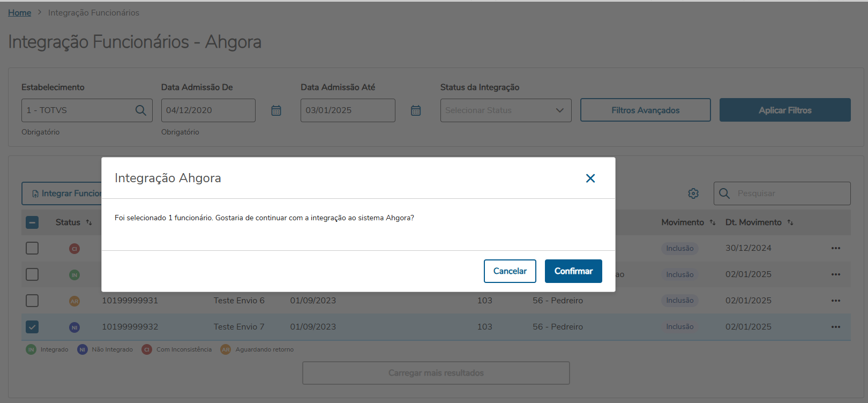Viewport: 868px width, 403px height.
Task: Click Aplicar Filtros button
Action: (785, 110)
